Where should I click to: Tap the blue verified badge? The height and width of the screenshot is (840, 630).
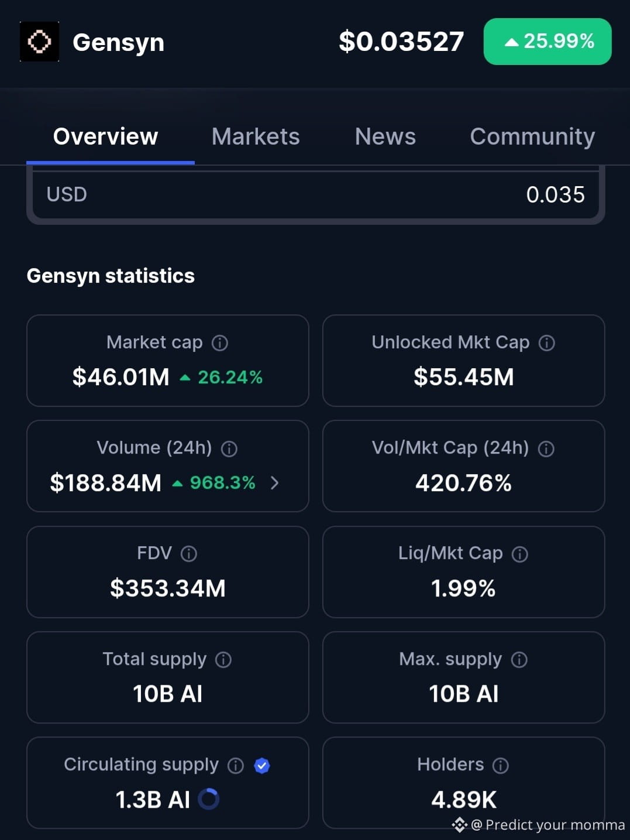(262, 766)
